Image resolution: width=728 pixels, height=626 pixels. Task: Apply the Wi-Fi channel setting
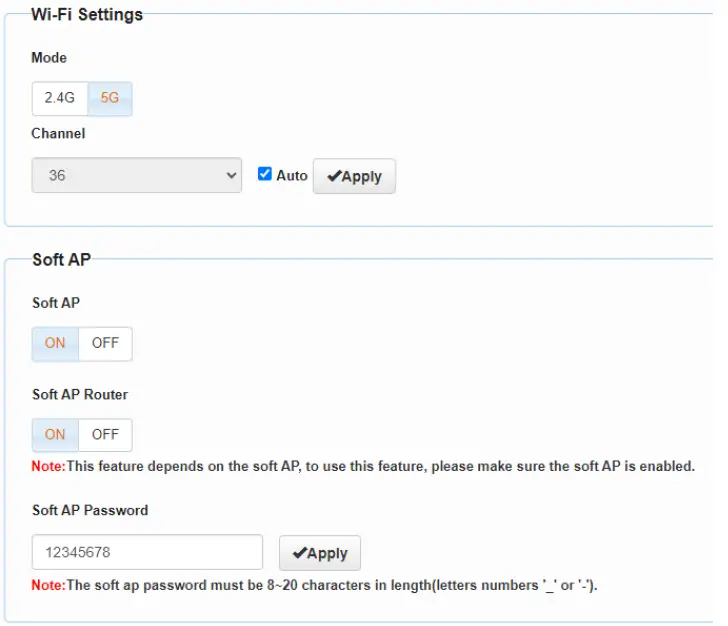click(x=354, y=176)
